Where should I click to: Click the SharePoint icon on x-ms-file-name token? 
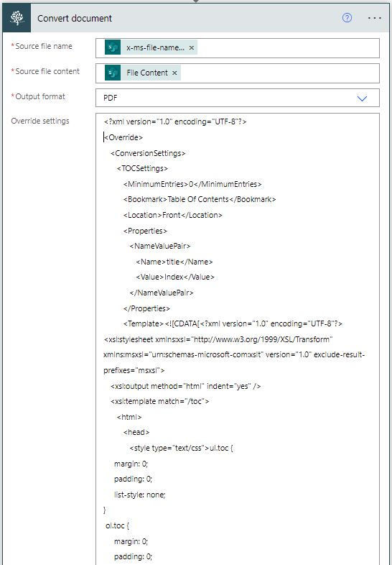click(x=113, y=47)
